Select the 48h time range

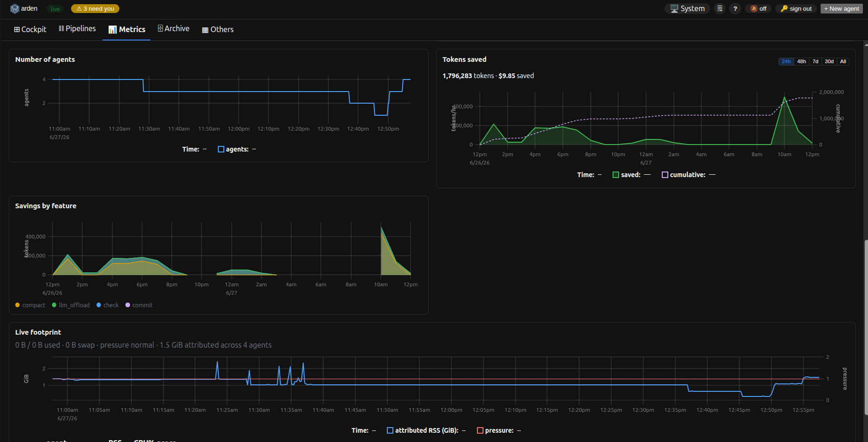802,61
